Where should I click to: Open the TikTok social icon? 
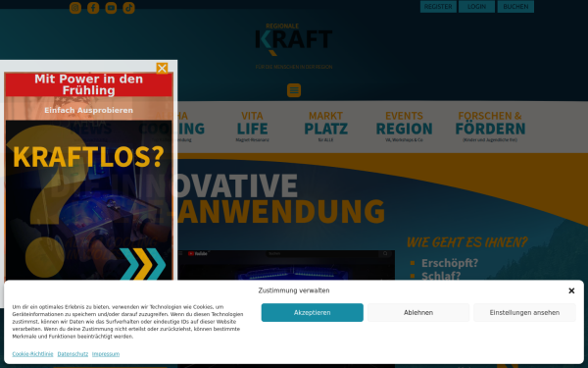pos(128,8)
